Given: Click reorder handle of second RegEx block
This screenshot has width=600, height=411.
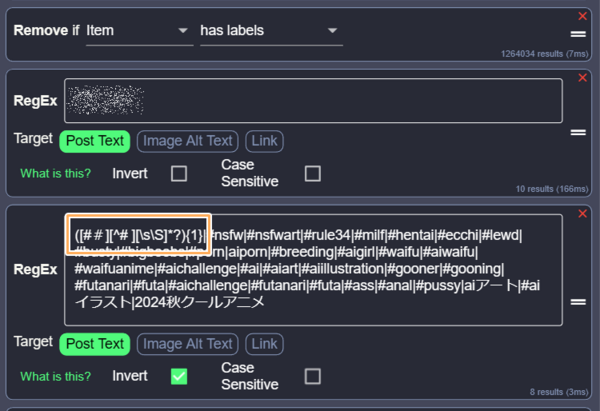Looking at the screenshot, I should click(577, 301).
